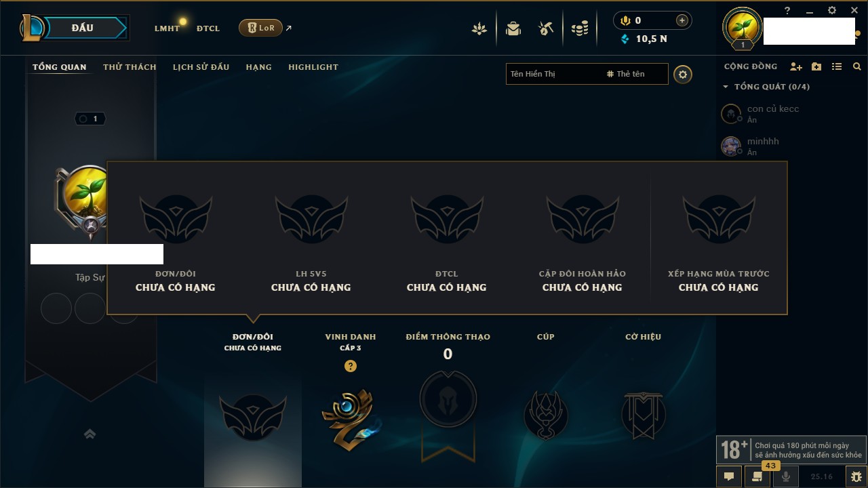Expand the profile banner chevron arrows
The width and height of the screenshot is (868, 488).
[90, 434]
